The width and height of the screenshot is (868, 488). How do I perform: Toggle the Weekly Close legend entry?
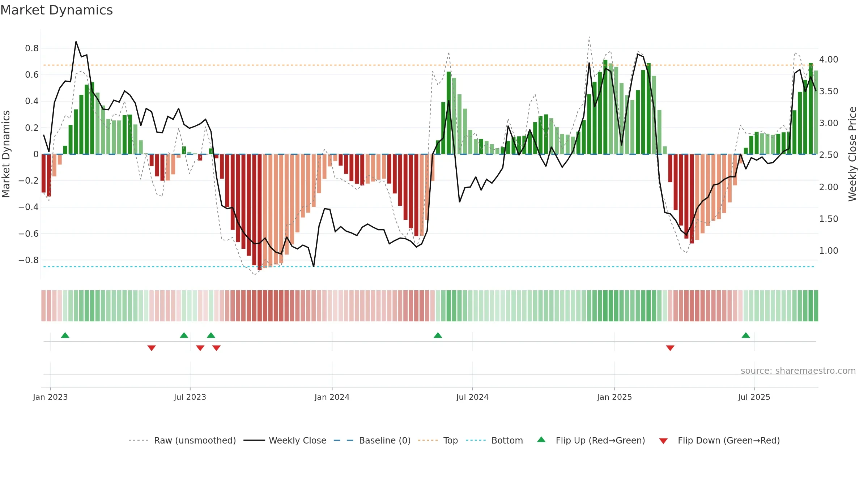285,440
